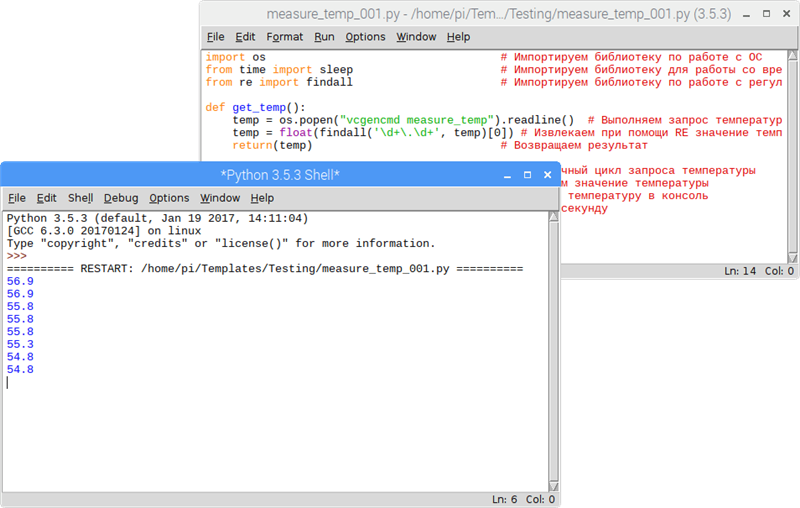Open the Python Shell window's Window menu
This screenshot has width=800, height=508.
click(x=219, y=198)
